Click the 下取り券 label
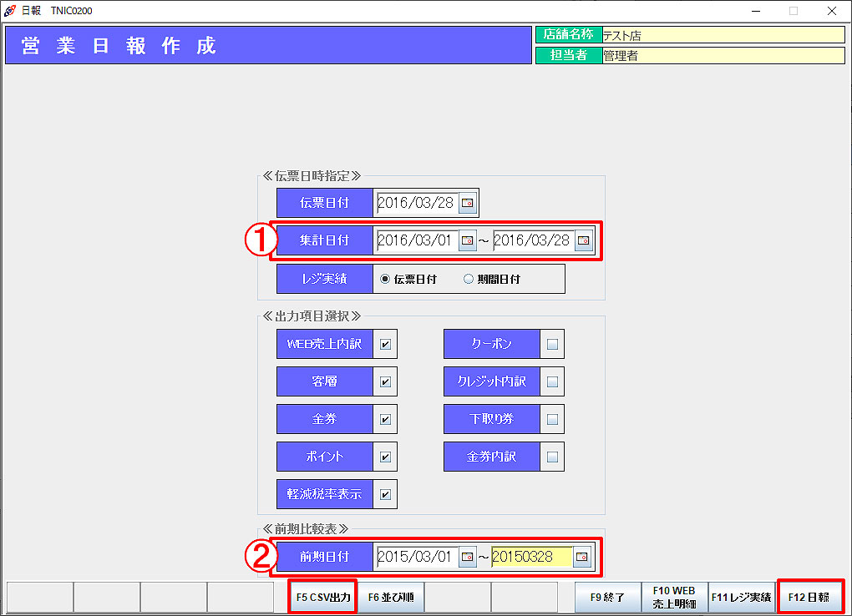 [491, 419]
